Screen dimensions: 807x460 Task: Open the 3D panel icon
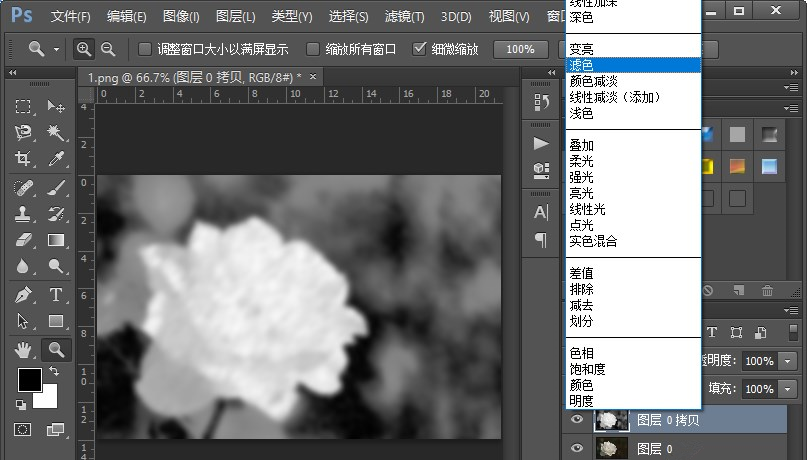(541, 170)
